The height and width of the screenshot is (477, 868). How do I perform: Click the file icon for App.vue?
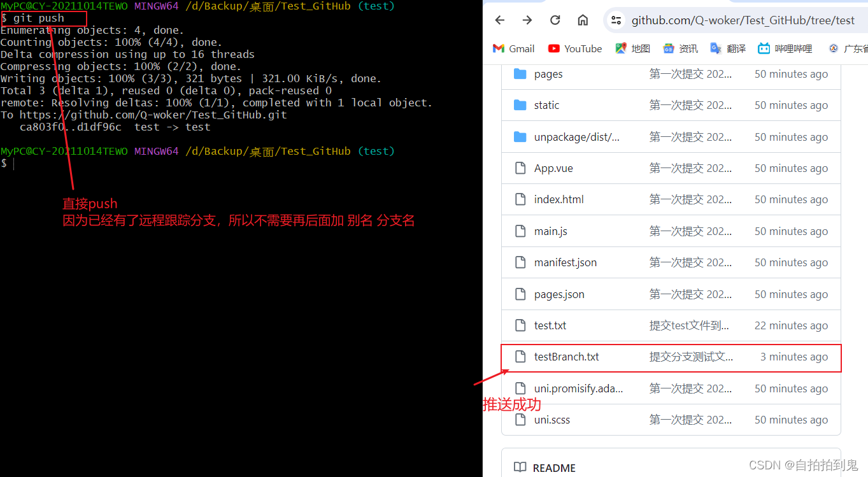pyautogui.click(x=520, y=168)
